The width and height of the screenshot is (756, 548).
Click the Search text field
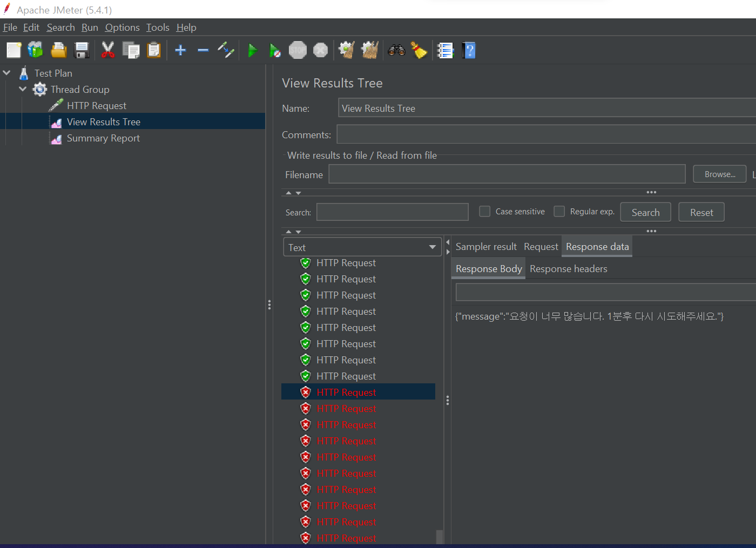[x=393, y=212]
